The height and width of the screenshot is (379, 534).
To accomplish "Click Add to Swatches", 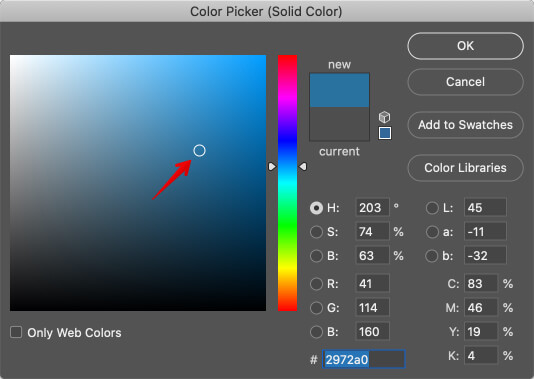I will coord(465,125).
